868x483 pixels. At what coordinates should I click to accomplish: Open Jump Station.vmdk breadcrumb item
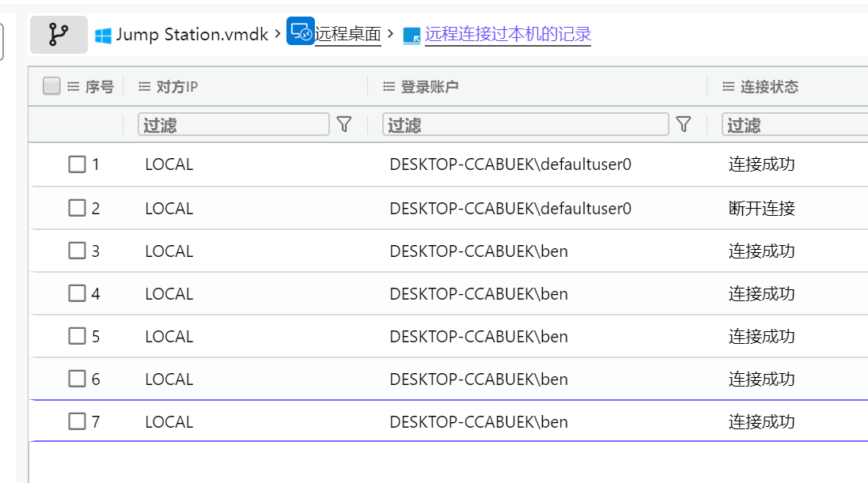[x=192, y=34]
